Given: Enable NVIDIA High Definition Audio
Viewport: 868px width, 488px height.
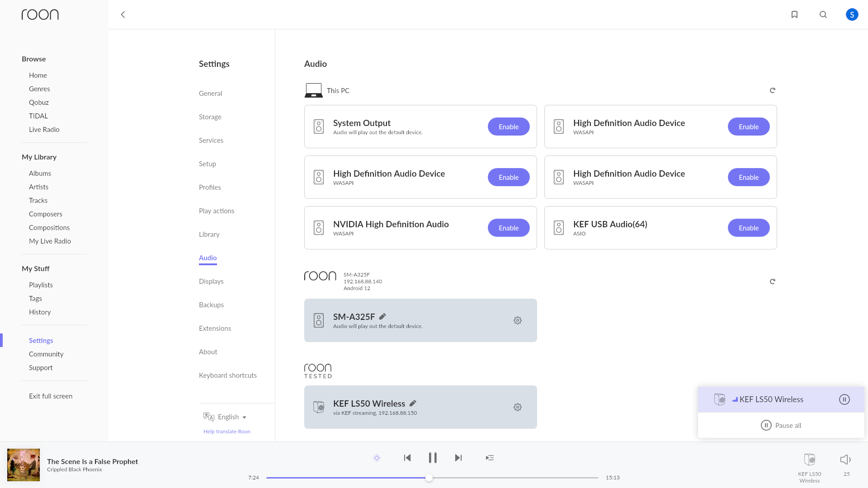Looking at the screenshot, I should (509, 228).
